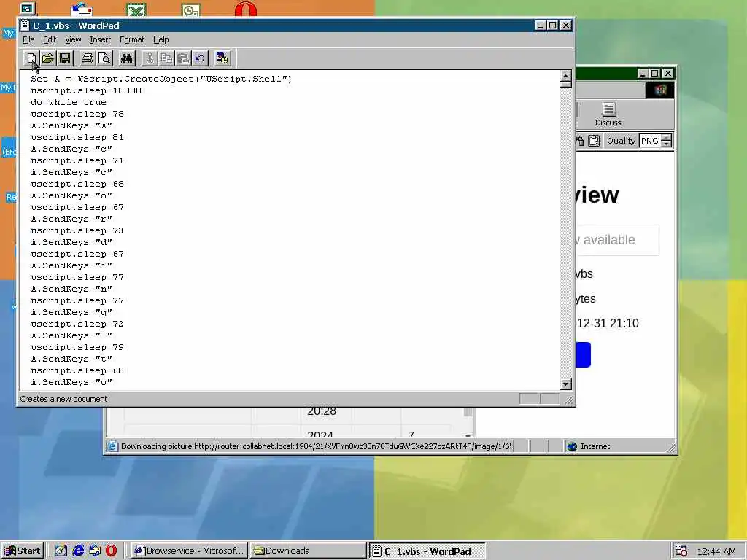
Task: Open the File menu
Action: (x=28, y=39)
